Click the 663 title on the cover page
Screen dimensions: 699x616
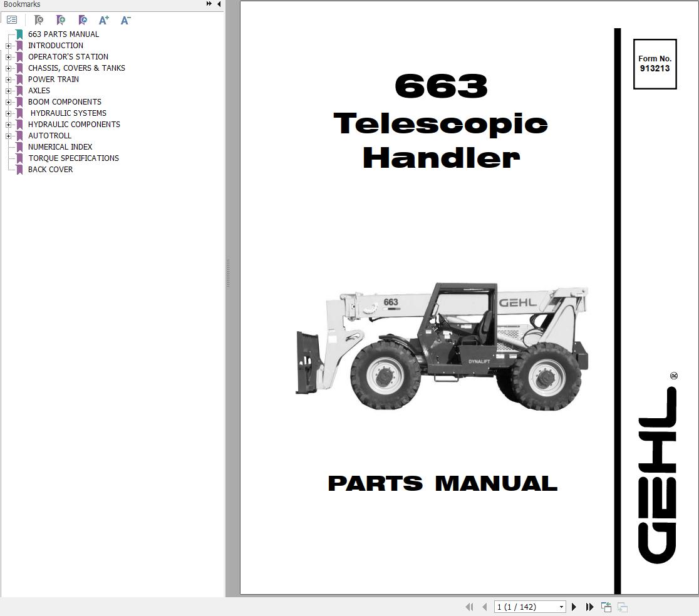(x=441, y=86)
